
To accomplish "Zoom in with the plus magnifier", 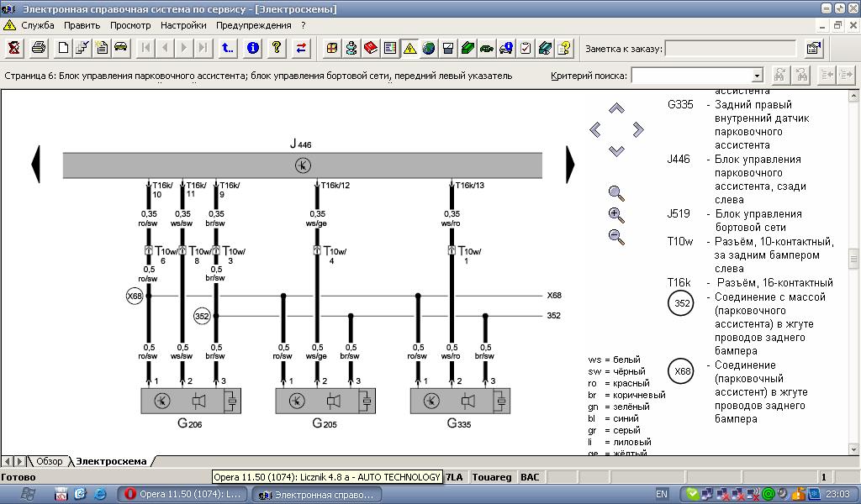I will point(616,215).
